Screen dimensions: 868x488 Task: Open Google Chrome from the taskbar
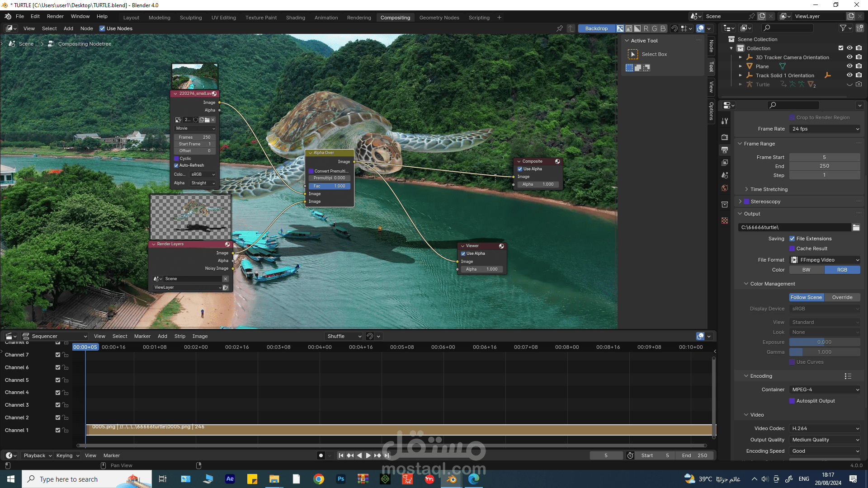coord(319,479)
